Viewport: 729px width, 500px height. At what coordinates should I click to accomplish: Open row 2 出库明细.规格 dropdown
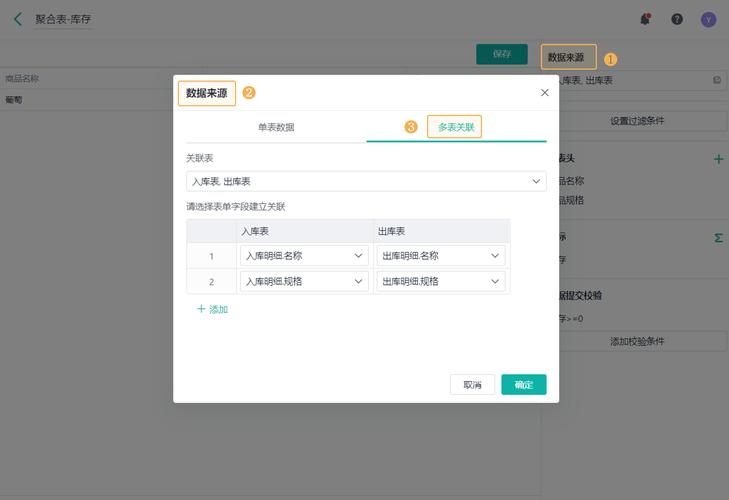(x=441, y=281)
